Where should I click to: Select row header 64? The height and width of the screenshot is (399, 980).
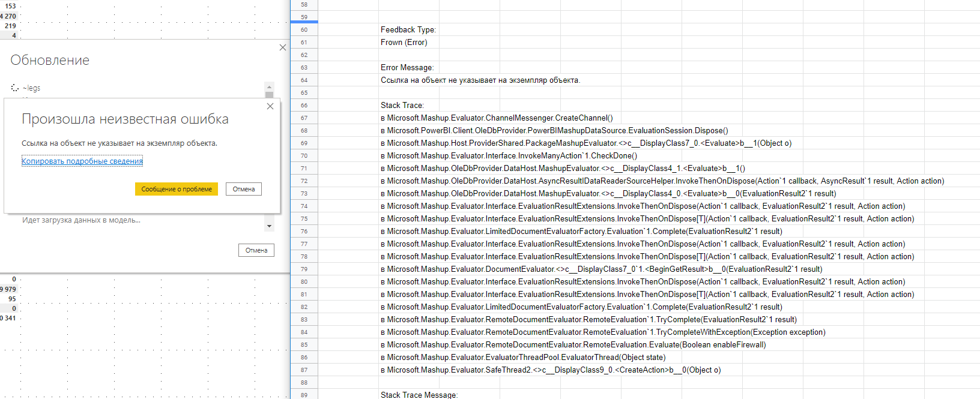pos(304,80)
